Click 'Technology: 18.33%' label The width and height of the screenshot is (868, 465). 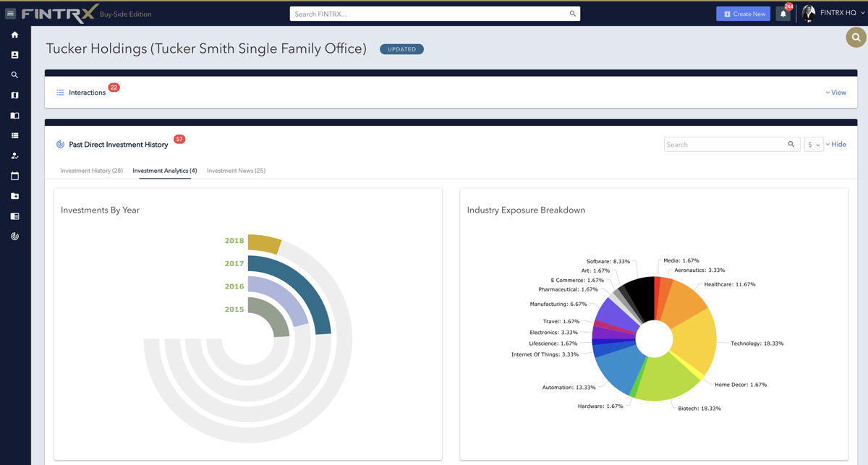coord(757,344)
